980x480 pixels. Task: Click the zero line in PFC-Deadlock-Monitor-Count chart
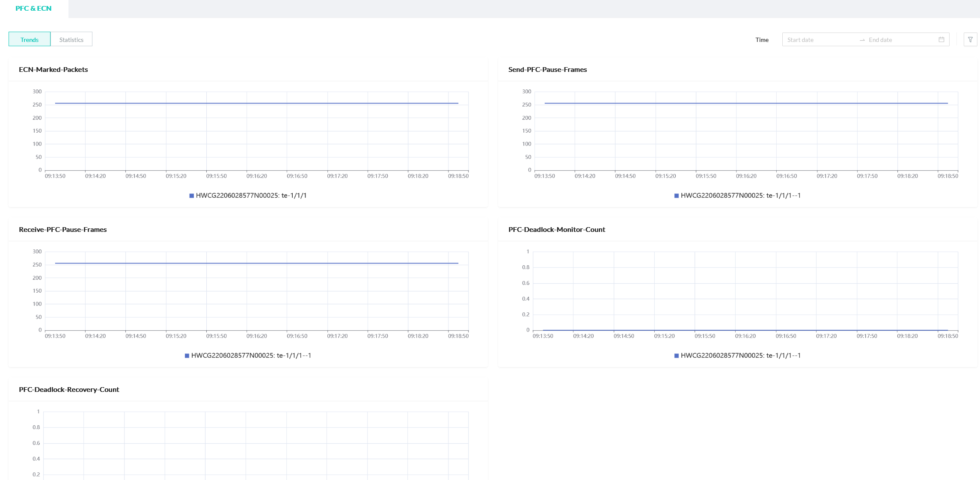pos(745,330)
